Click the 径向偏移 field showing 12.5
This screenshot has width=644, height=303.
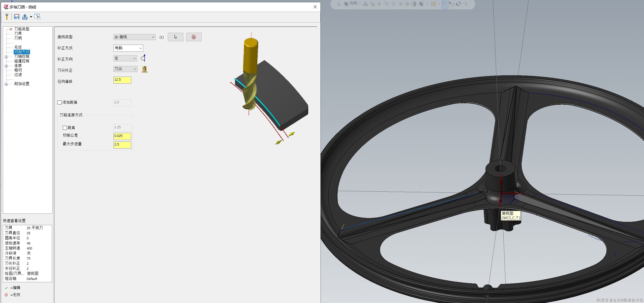coord(122,80)
